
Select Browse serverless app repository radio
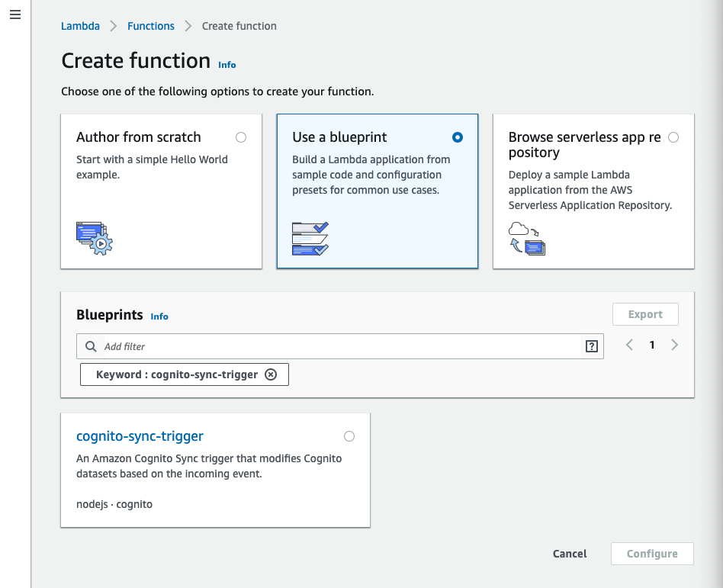click(673, 137)
